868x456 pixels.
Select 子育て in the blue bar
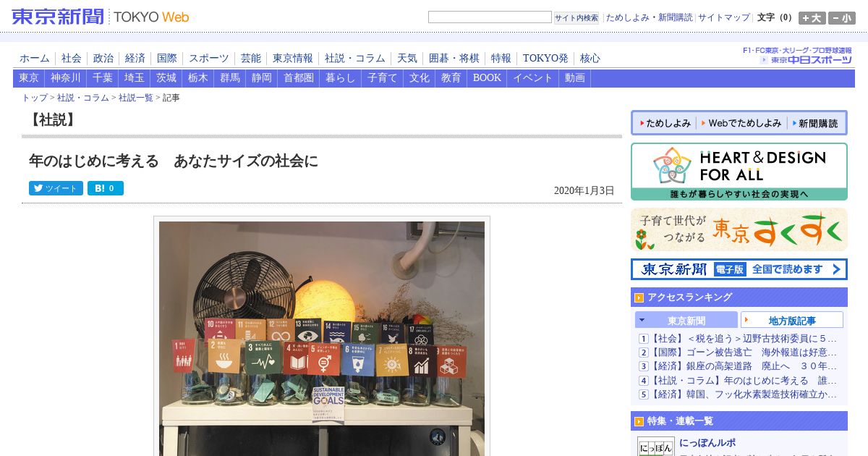click(x=383, y=78)
